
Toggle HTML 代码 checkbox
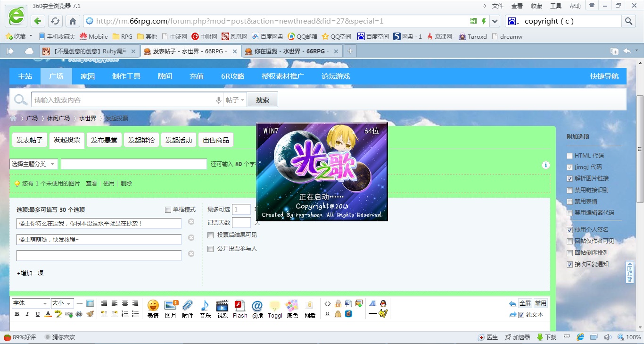point(570,156)
